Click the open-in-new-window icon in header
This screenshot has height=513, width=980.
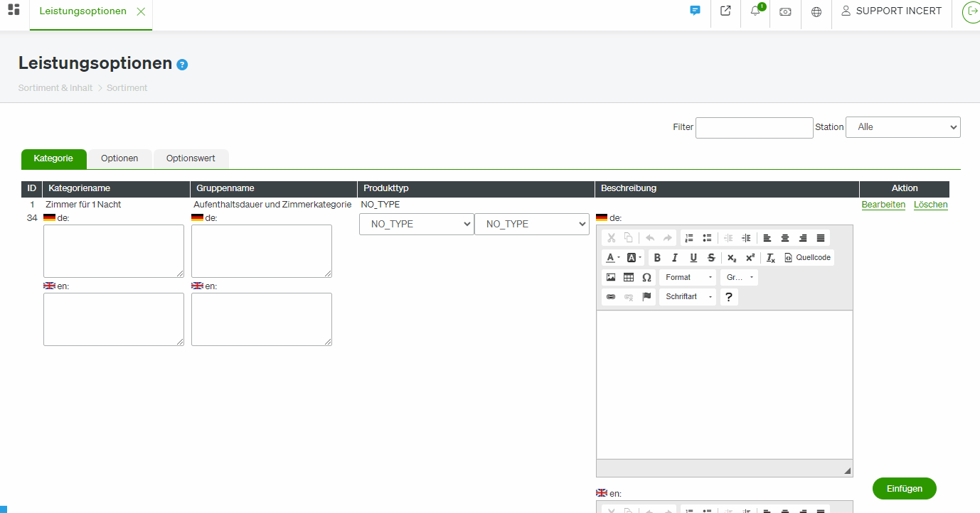725,11
